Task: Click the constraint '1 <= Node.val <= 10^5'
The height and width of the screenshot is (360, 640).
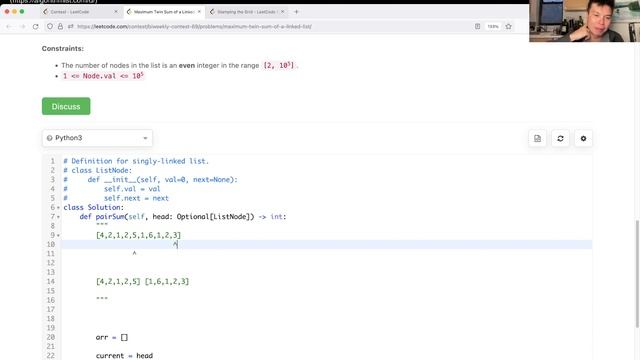Action: point(103,76)
